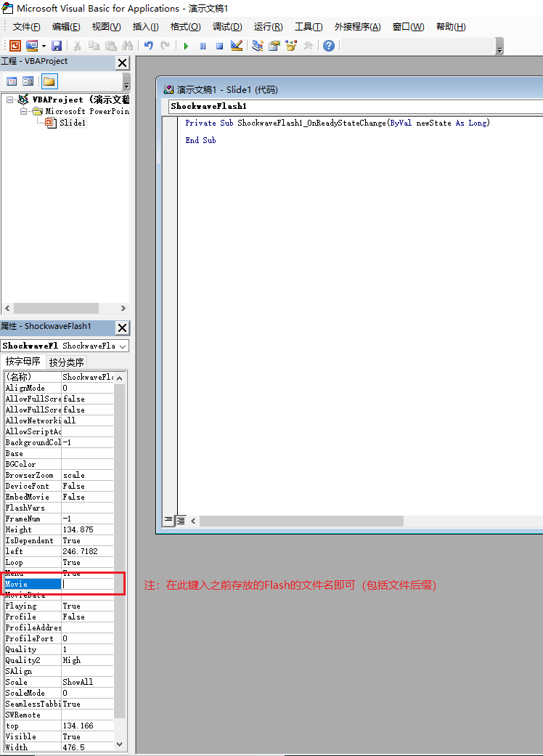The image size is (543, 756).
Task: Click the Reset stop square icon
Action: tap(220, 46)
